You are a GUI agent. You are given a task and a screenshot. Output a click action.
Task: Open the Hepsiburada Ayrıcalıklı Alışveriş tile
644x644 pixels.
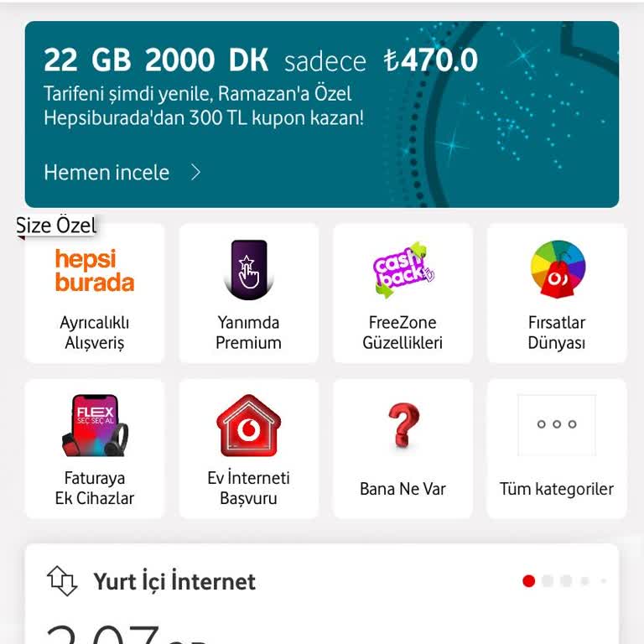coord(95,293)
